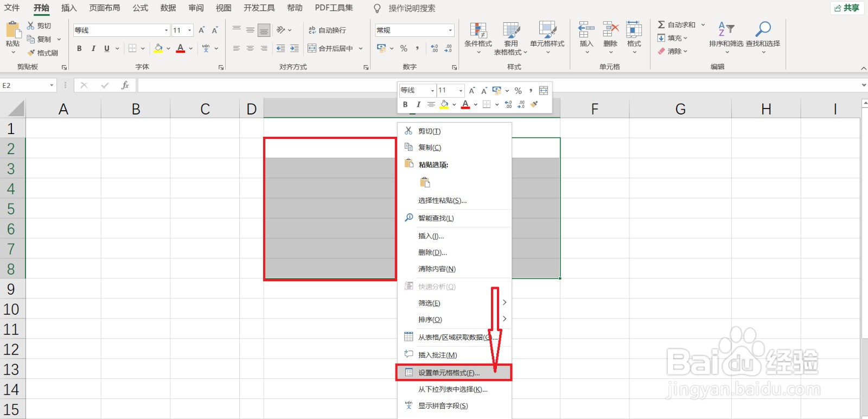Open Cell Styles (单元格样式)
Viewport: 868px width, 419px height.
(x=547, y=38)
